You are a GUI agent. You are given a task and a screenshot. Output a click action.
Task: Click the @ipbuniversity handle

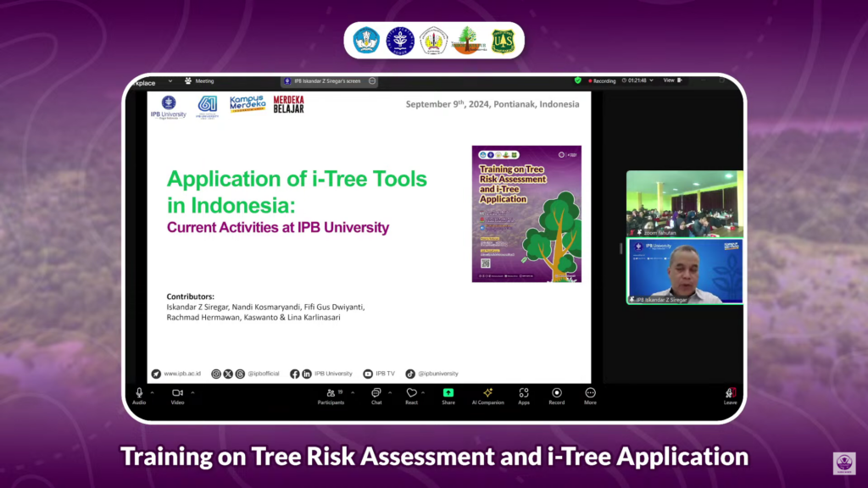(438, 374)
